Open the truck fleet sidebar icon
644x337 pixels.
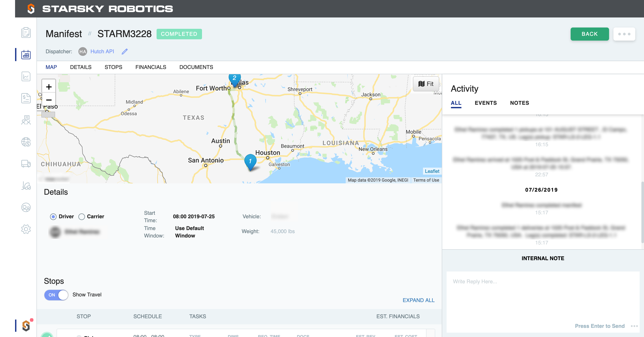[x=26, y=164]
